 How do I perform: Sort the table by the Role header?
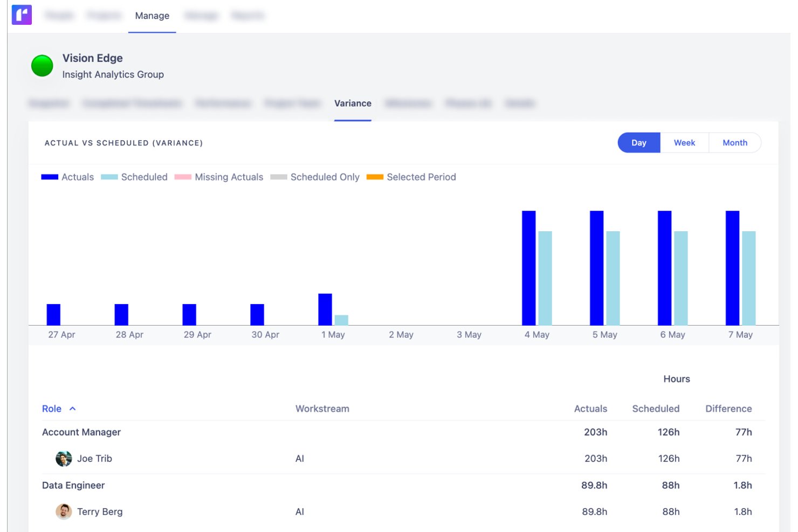[x=52, y=409]
